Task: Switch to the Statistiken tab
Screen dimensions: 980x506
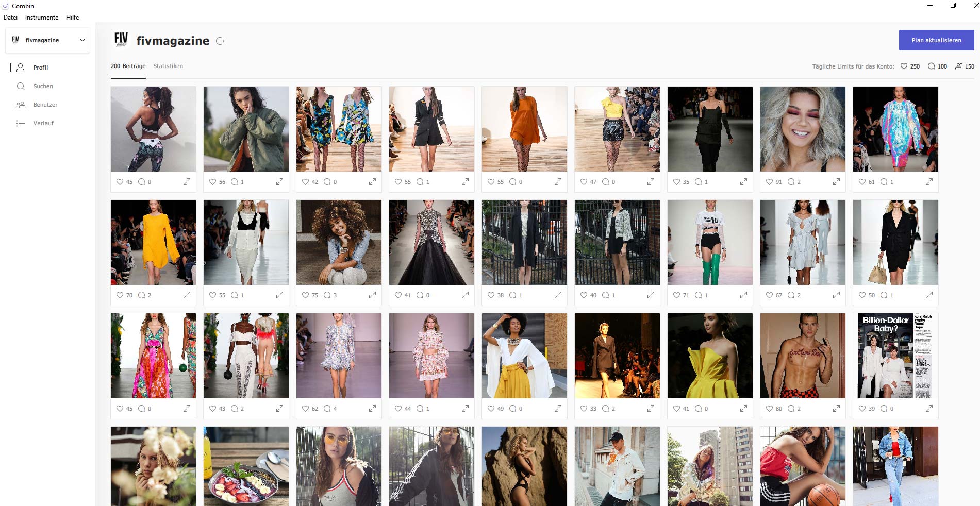Action: [x=168, y=66]
